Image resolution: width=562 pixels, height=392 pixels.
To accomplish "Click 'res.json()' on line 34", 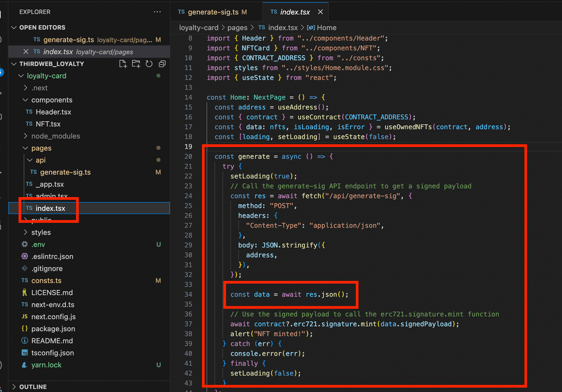I will 325,294.
